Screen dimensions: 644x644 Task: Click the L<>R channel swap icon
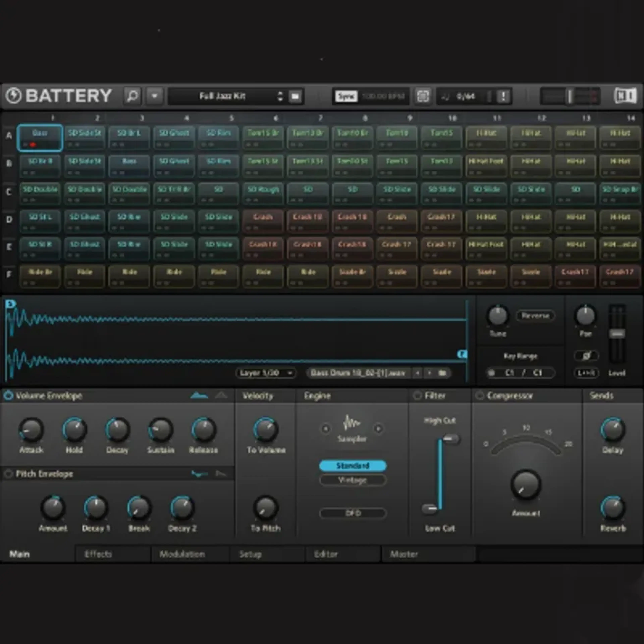point(586,373)
